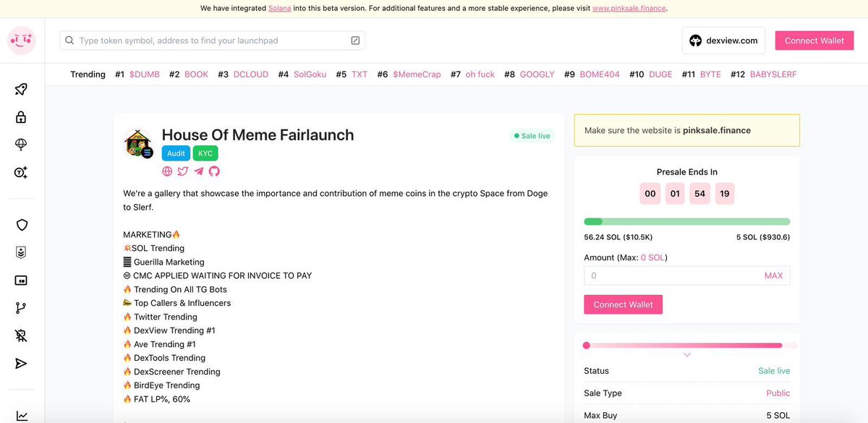Click the presale countdown seconds box 19
868x423 pixels.
726,194
